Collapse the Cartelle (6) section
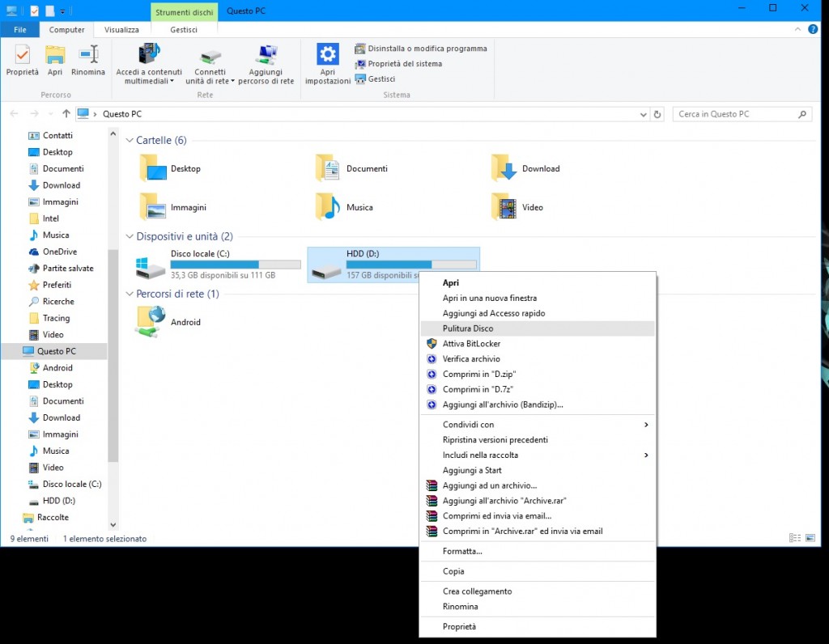 click(x=130, y=141)
